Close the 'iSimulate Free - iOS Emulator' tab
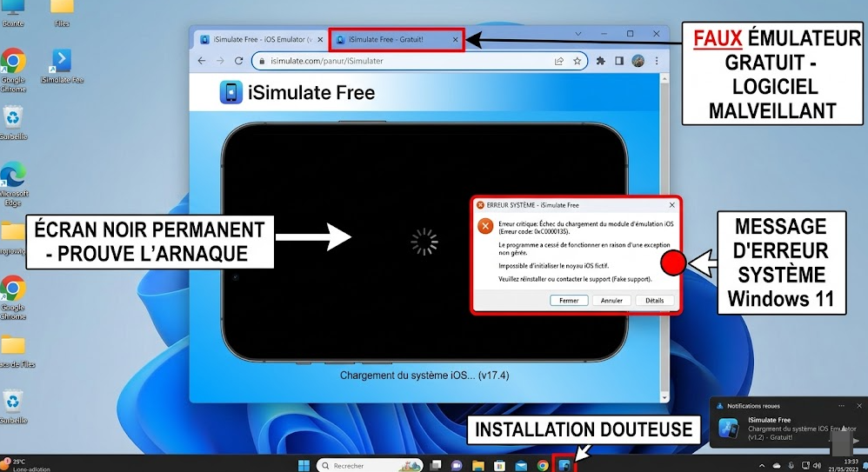Viewport: 868px width, 472px height. click(x=320, y=40)
